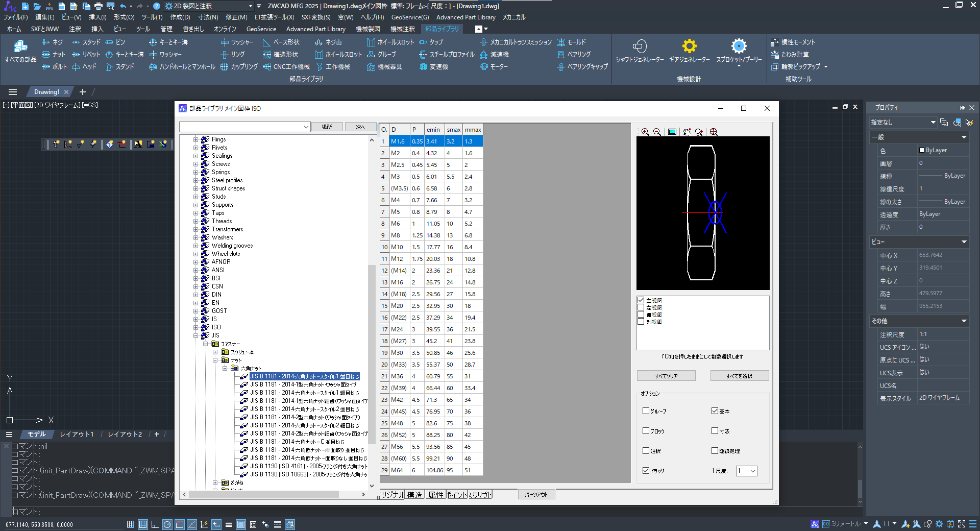Image resolution: width=980 pixels, height=531 pixels.
Task: Open the 指定なし selection dropdown
Action: [x=903, y=123]
